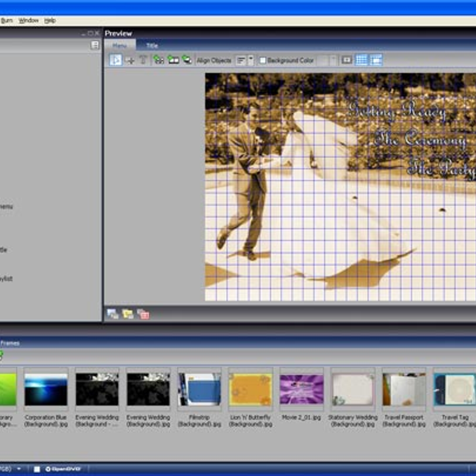
Task: Select Evening Wedding (Background).jpg thumbnail
Action: [x=148, y=389]
